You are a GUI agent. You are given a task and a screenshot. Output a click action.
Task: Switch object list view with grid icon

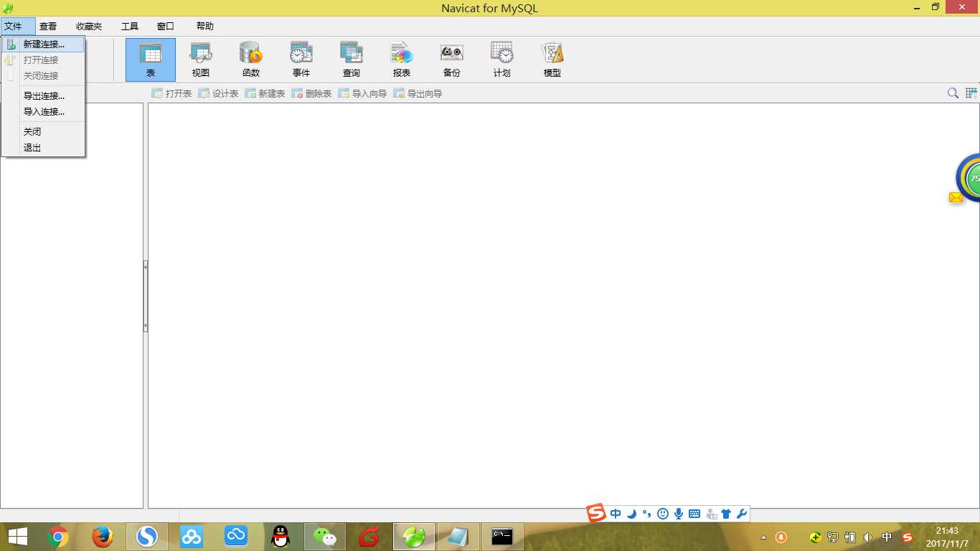click(x=971, y=93)
